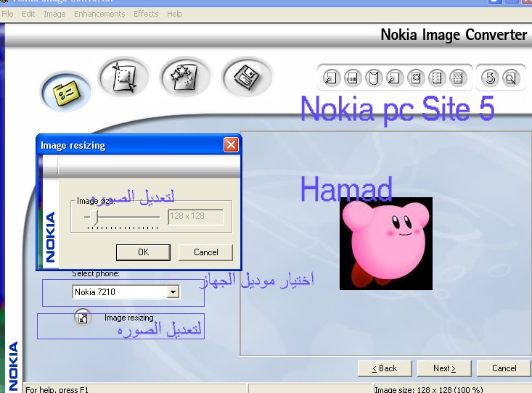This screenshot has width=532, height=393.
Task: Open the yellow folder settings step icon
Action: pyautogui.click(x=66, y=91)
